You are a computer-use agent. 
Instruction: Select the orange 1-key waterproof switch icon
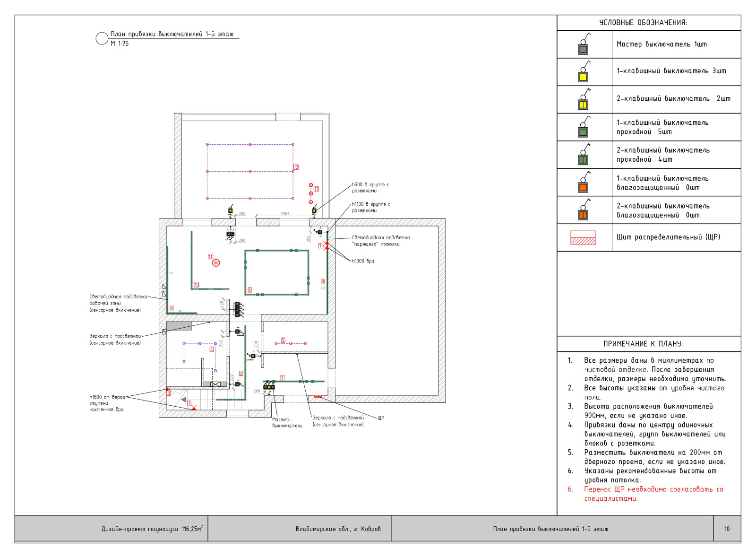click(x=584, y=186)
